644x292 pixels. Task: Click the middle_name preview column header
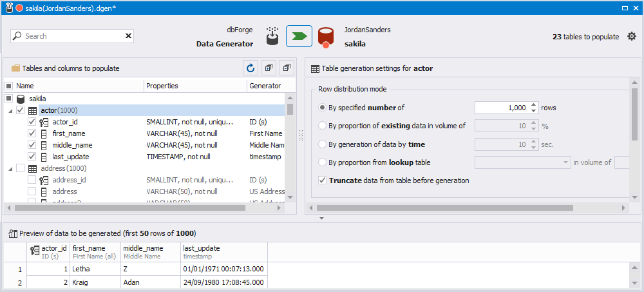click(x=151, y=252)
